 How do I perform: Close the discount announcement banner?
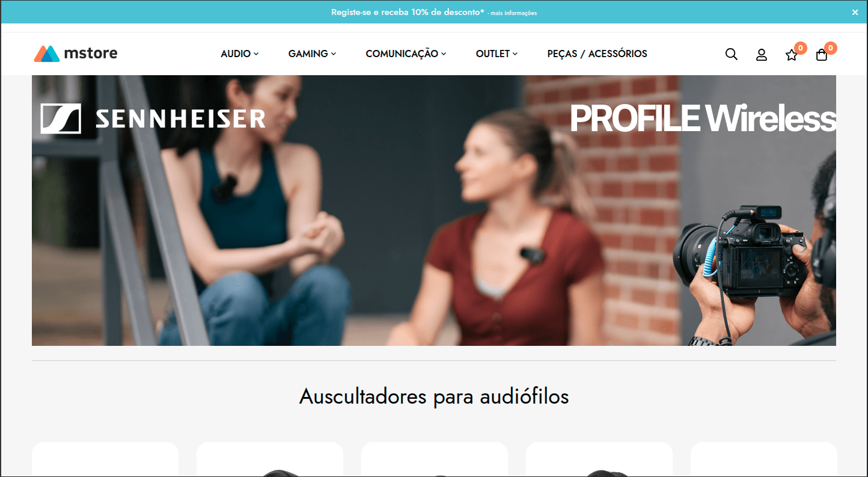(855, 12)
